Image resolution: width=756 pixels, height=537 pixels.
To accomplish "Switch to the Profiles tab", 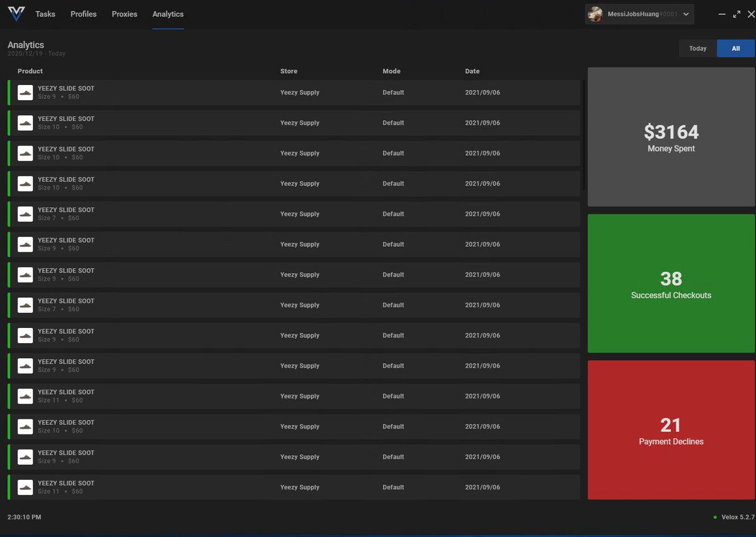I will (84, 14).
